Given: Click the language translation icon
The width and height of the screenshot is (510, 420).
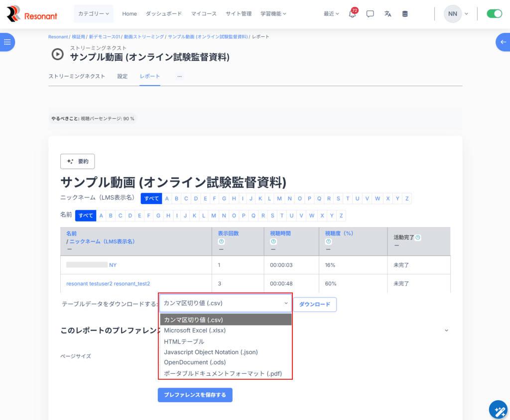Looking at the screenshot, I should pyautogui.click(x=387, y=14).
